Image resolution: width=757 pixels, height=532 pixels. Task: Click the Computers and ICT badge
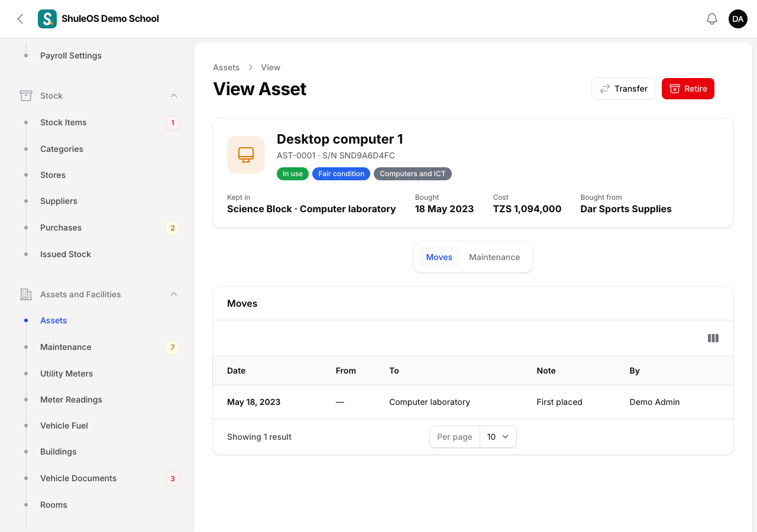(x=413, y=174)
